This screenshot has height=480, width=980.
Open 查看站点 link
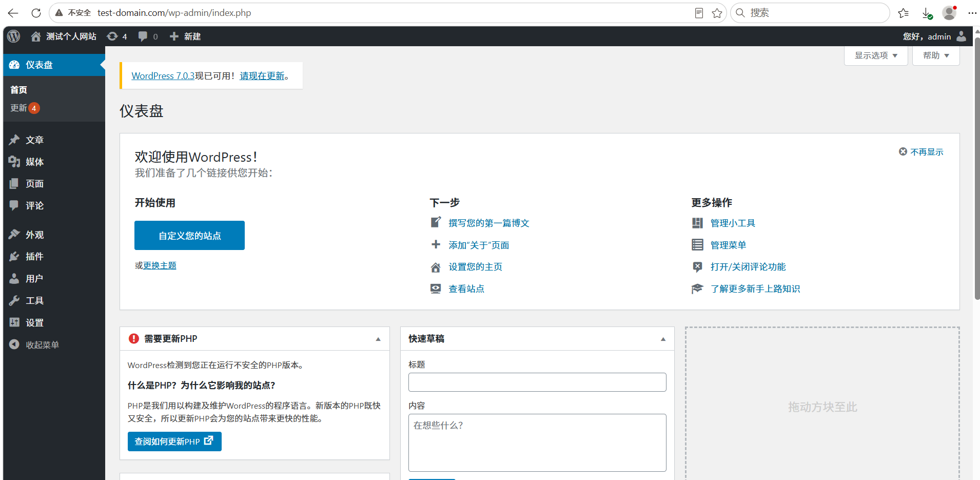466,289
